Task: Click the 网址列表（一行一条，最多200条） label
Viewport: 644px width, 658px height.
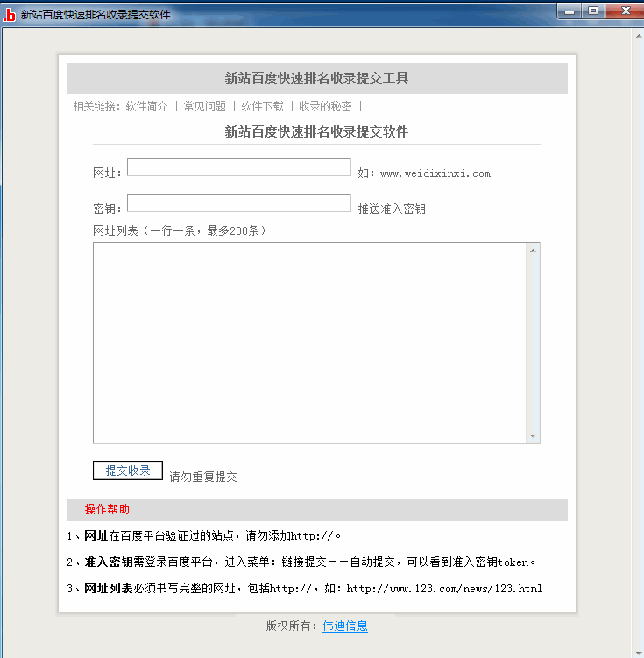Action: pyautogui.click(x=180, y=230)
